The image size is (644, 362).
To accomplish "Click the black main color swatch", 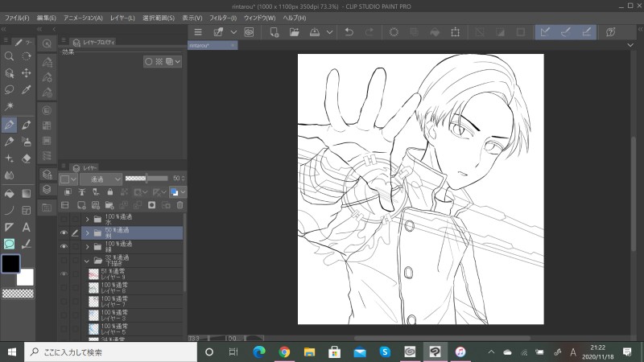I will point(11,263).
